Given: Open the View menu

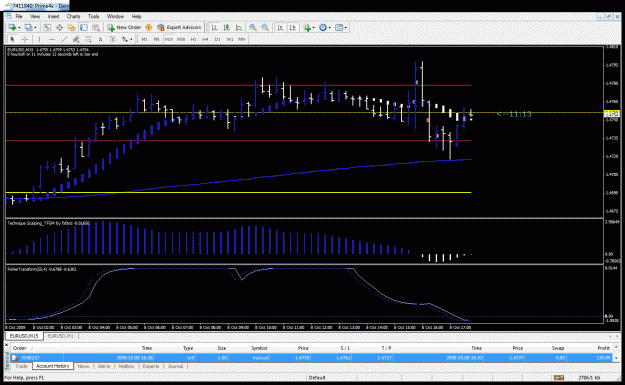Looking at the screenshot, I should click(x=35, y=16).
